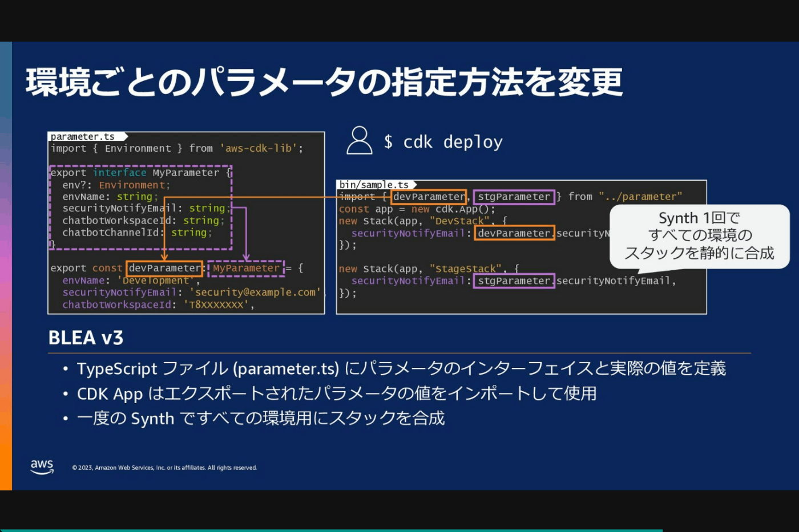Screen dimensions: 799x532
Task: Click 'const app = new cdk.App();' line
Action: [417, 209]
